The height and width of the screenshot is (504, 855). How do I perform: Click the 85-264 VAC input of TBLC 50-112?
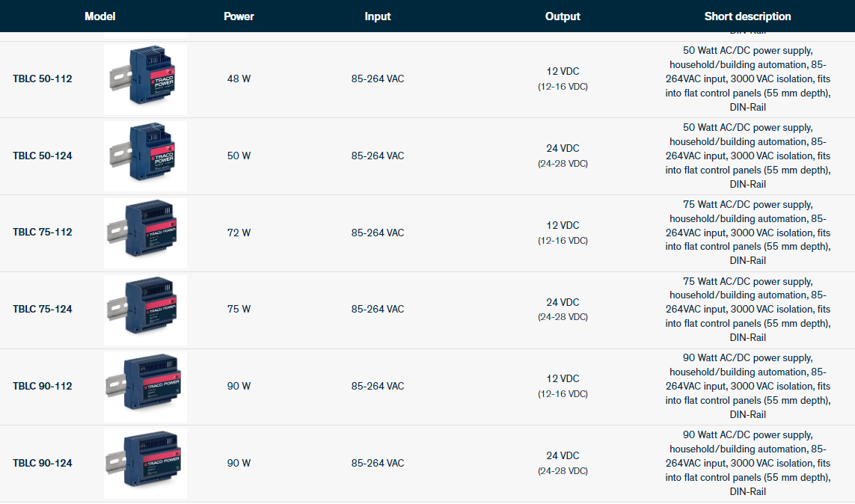[x=378, y=79]
